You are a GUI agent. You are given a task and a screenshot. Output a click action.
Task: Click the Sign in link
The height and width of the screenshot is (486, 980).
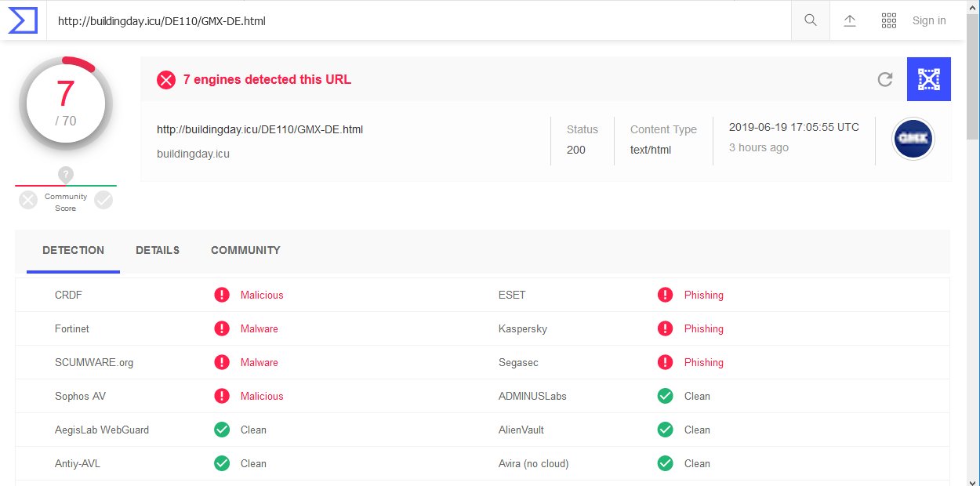929,21
